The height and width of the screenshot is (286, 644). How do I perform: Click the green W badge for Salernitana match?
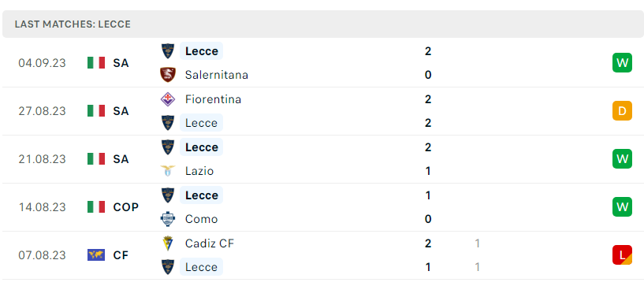[622, 63]
